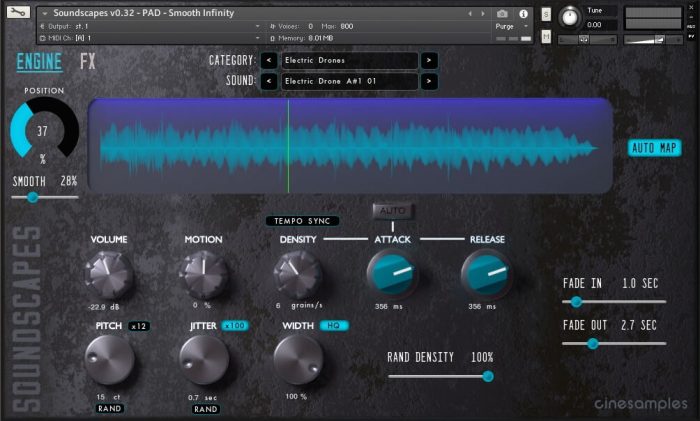Open the MIDI Ch dropdown
Viewport: 700px width, 421px height.
click(150, 38)
